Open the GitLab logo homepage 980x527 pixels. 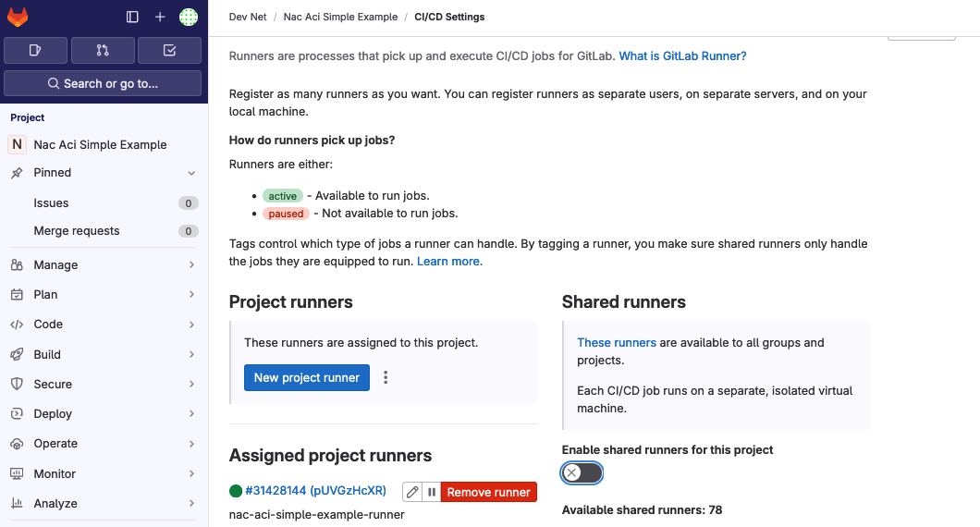[x=18, y=17]
